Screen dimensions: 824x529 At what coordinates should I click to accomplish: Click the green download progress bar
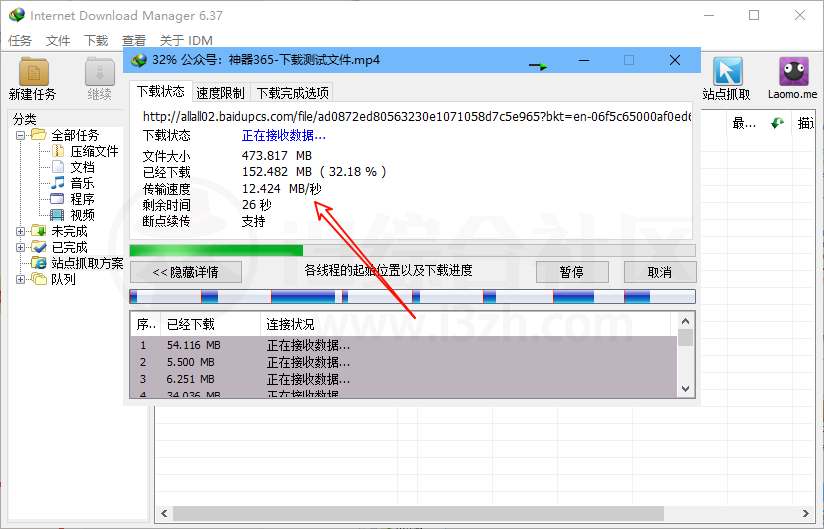216,250
